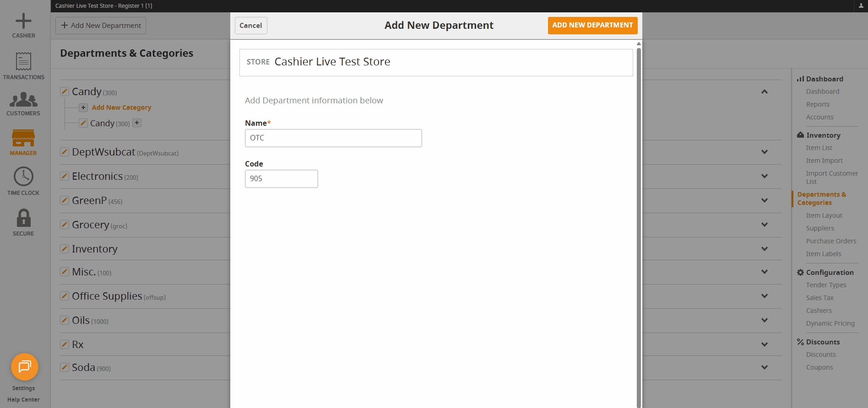
Task: Expand the Misc. department chevron
Action: 765,272
